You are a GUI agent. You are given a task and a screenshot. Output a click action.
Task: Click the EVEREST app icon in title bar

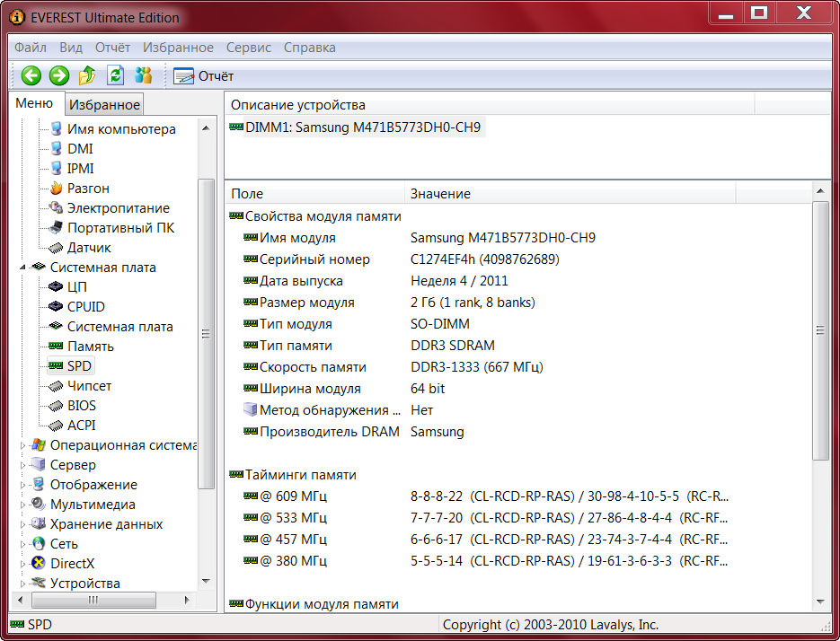[x=18, y=17]
